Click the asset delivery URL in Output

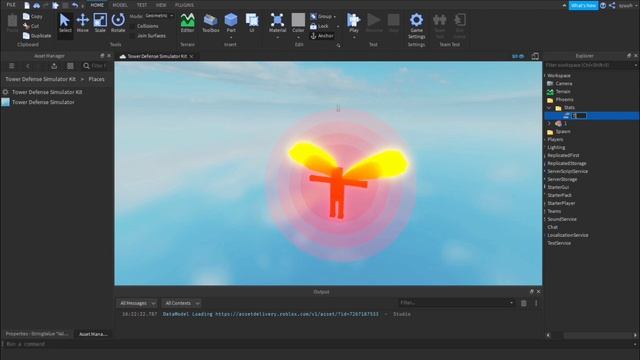point(297,314)
